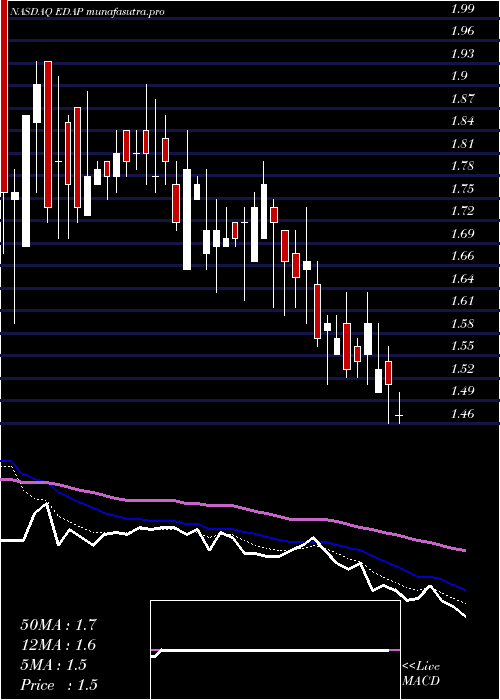The height and width of the screenshot is (700, 500).
Task: Click the 5MA : 1.5 readout
Action: 54,665
